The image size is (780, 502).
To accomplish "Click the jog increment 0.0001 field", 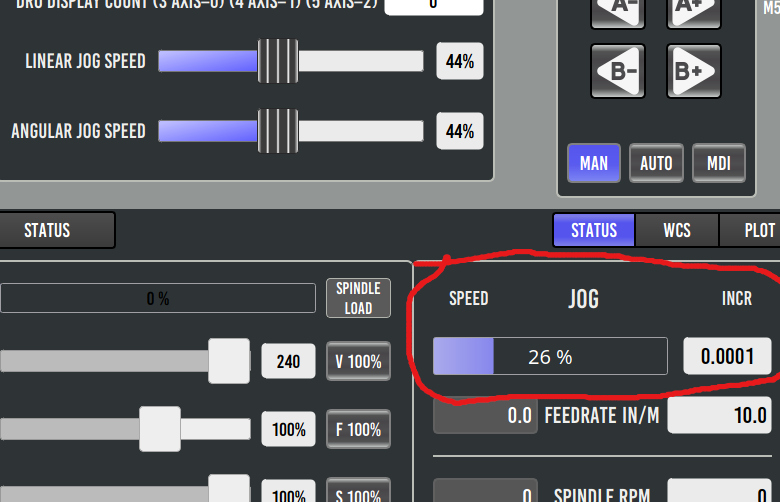I will click(x=727, y=356).
